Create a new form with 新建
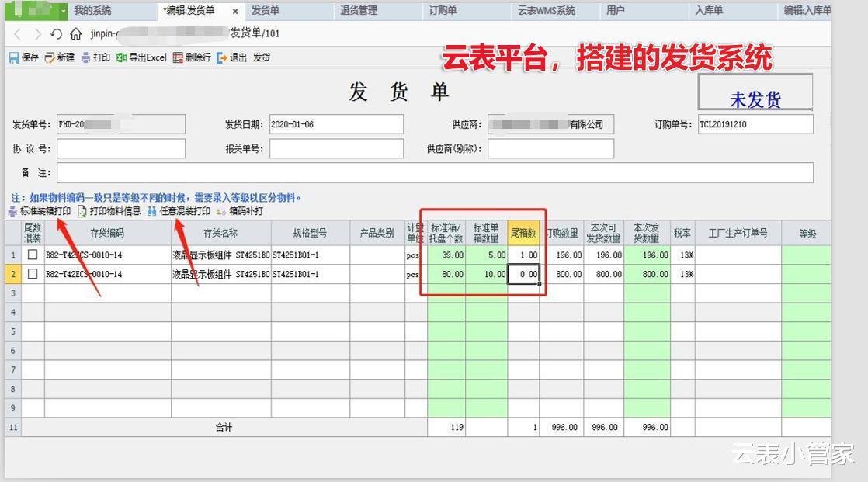This screenshot has height=482, width=868. (60, 57)
